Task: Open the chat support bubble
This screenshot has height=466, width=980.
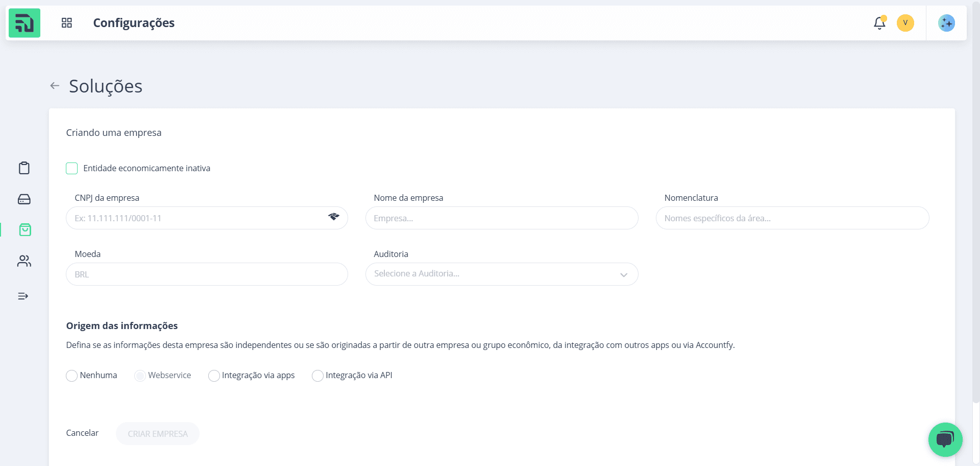Action: point(945,439)
